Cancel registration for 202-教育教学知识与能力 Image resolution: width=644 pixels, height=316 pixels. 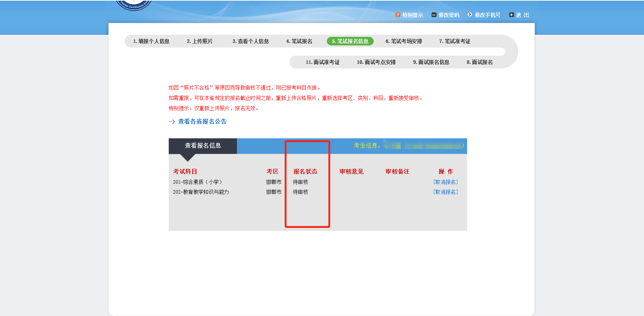445,192
